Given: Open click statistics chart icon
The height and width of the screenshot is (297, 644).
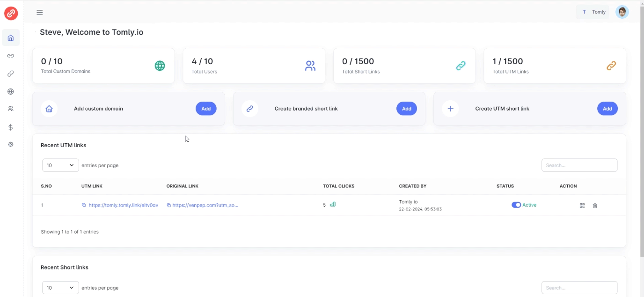Looking at the screenshot, I should tap(333, 204).
